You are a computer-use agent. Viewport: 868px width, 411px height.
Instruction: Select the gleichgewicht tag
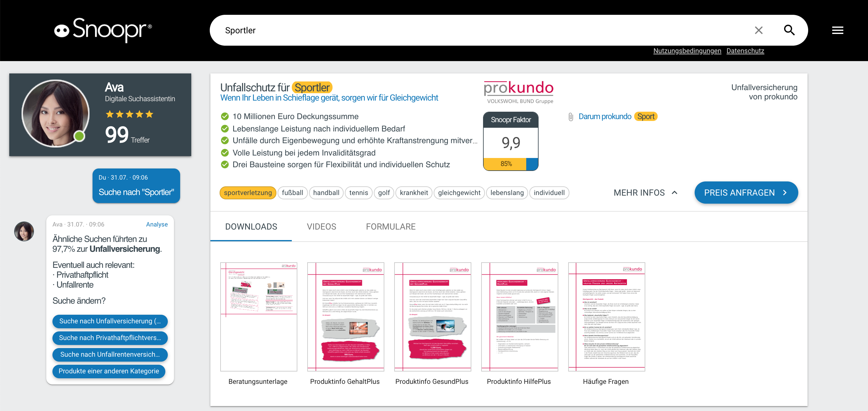[x=459, y=193]
